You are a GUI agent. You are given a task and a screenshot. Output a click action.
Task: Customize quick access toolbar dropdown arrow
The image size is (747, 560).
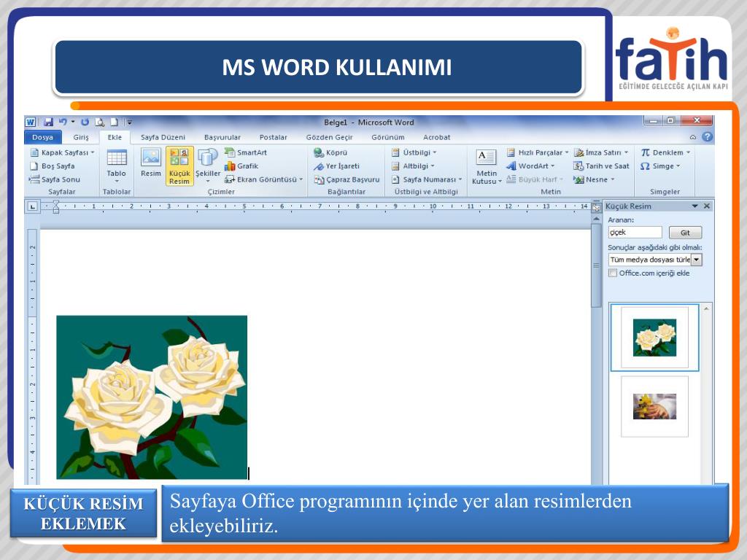point(129,122)
